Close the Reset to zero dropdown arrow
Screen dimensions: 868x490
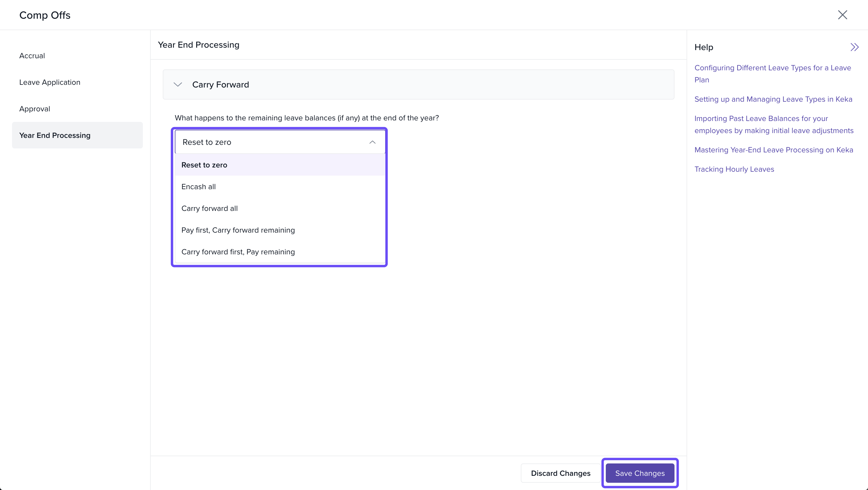click(x=372, y=142)
